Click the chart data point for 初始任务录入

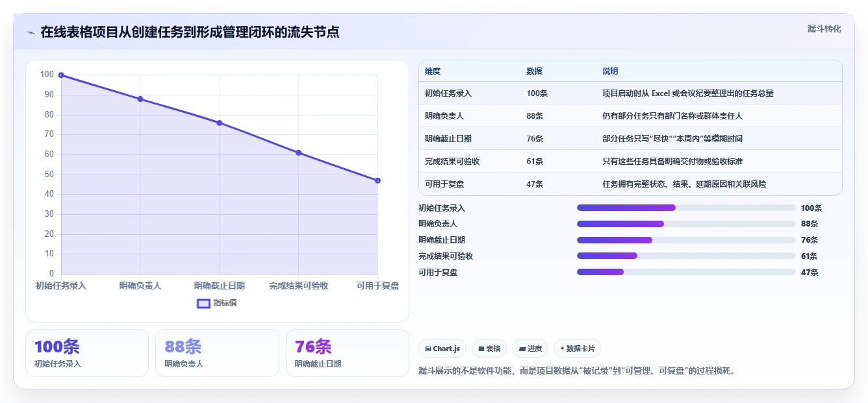[x=61, y=75]
